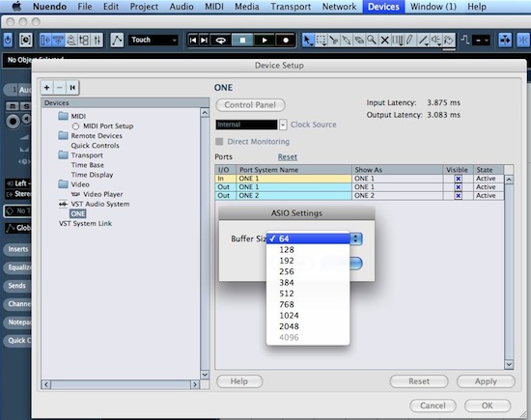Open the Mixer icon in the toolbar

98,40
